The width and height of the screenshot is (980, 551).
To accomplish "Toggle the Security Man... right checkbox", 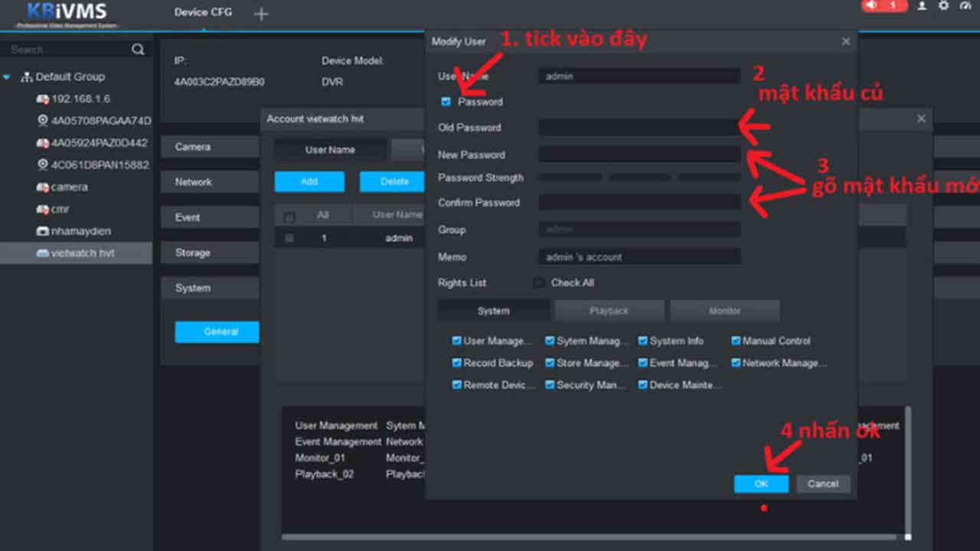I will [550, 385].
